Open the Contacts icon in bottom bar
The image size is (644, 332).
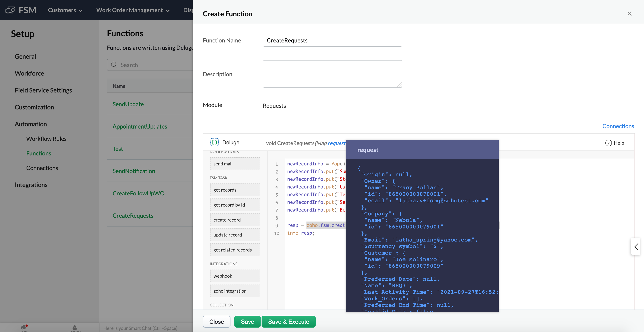click(74, 327)
